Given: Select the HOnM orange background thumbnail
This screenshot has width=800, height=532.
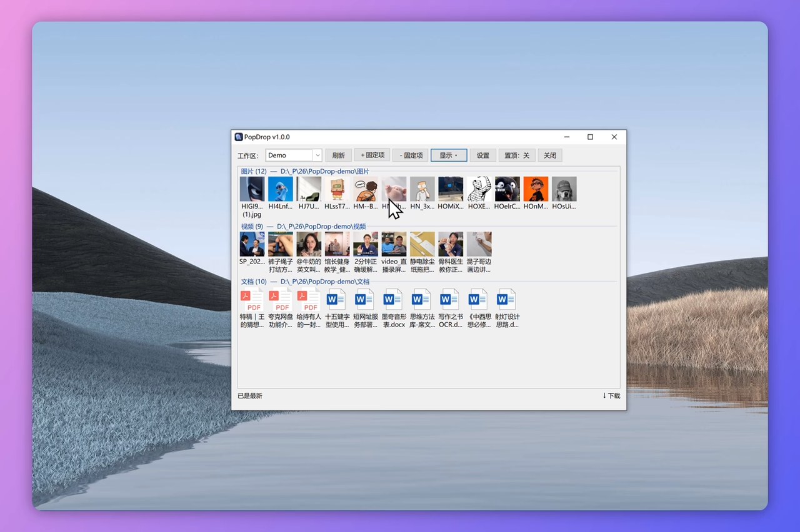Looking at the screenshot, I should tap(536, 189).
